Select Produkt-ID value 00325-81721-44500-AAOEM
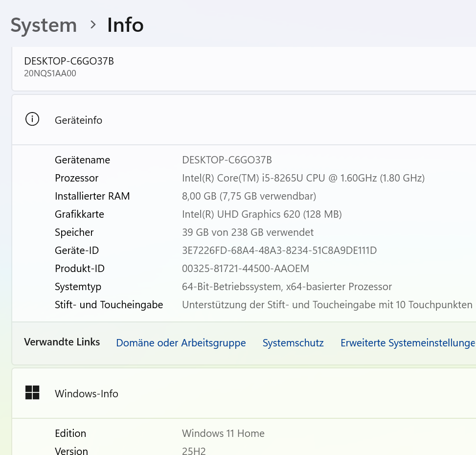 [245, 269]
